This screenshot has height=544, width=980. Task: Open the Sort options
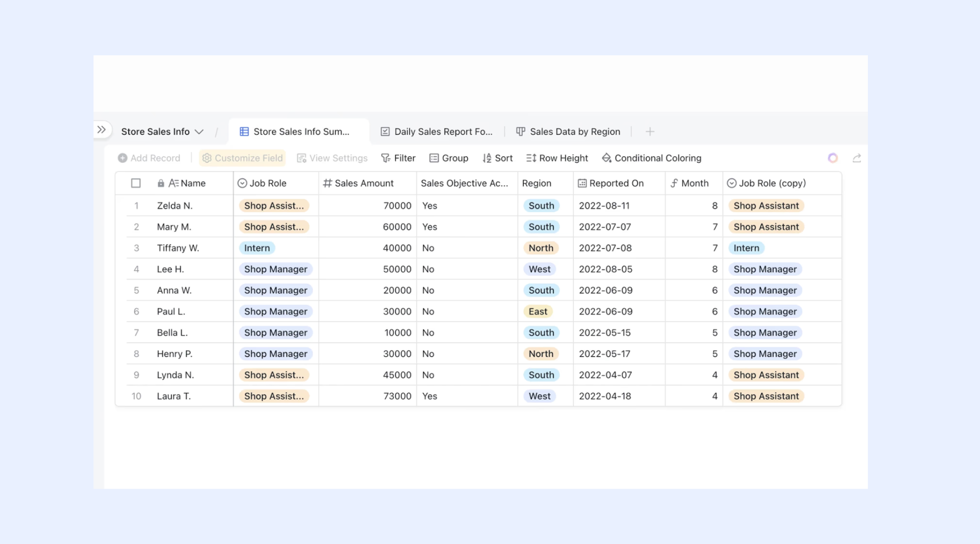(x=498, y=158)
